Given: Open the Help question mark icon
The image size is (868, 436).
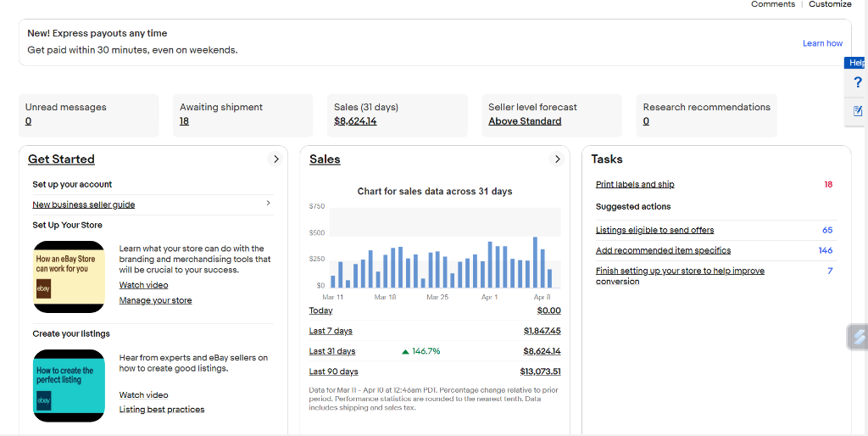Looking at the screenshot, I should [x=858, y=82].
